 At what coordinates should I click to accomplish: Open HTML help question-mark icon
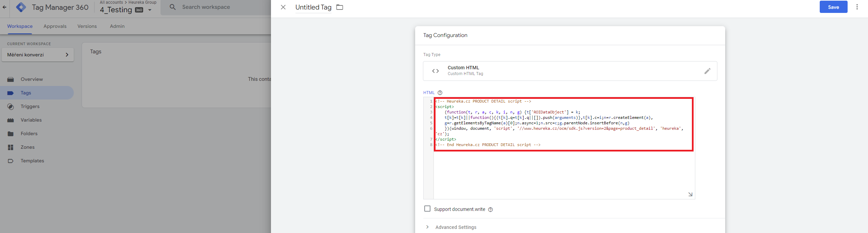[x=440, y=93]
